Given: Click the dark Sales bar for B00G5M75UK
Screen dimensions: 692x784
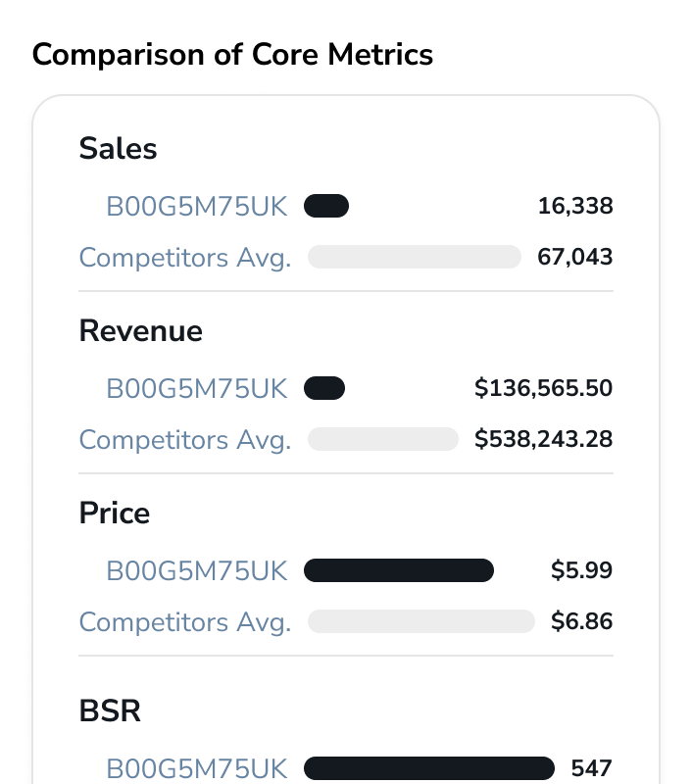Looking at the screenshot, I should pyautogui.click(x=326, y=206).
